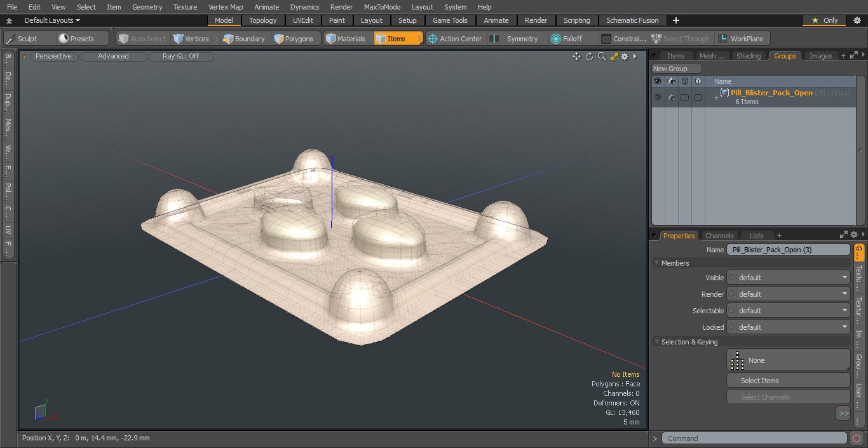This screenshot has height=448, width=868.
Task: Click the record circle icon beside Command
Action: point(856,438)
